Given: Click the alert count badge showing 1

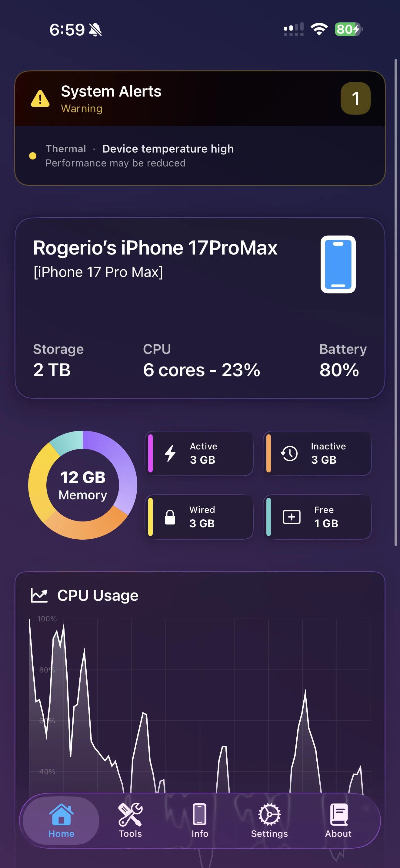Looking at the screenshot, I should tap(355, 98).
